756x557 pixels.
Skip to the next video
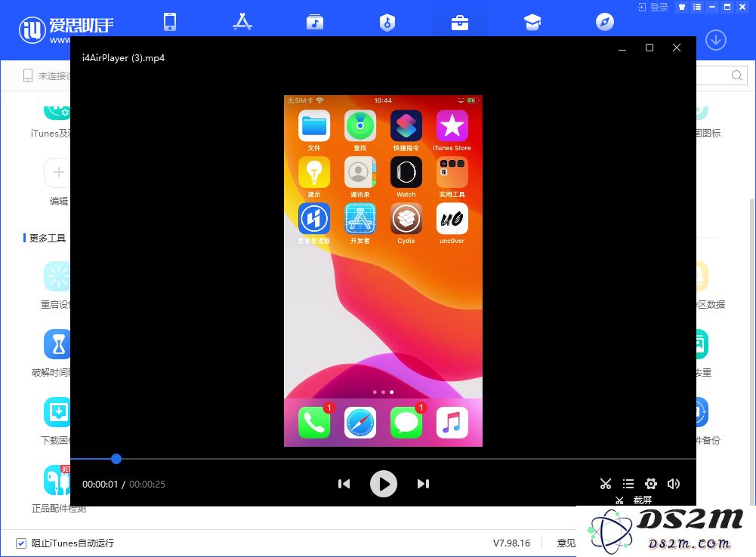click(x=423, y=484)
